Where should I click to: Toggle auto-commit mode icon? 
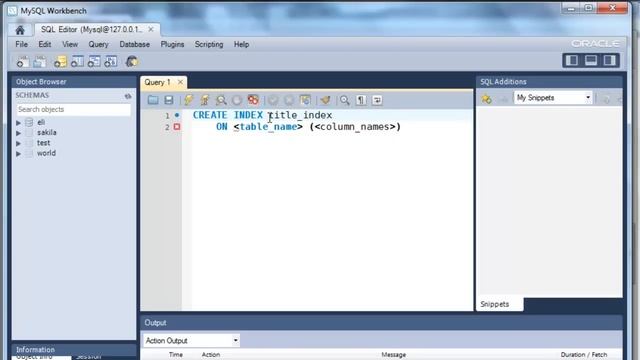coord(305,100)
